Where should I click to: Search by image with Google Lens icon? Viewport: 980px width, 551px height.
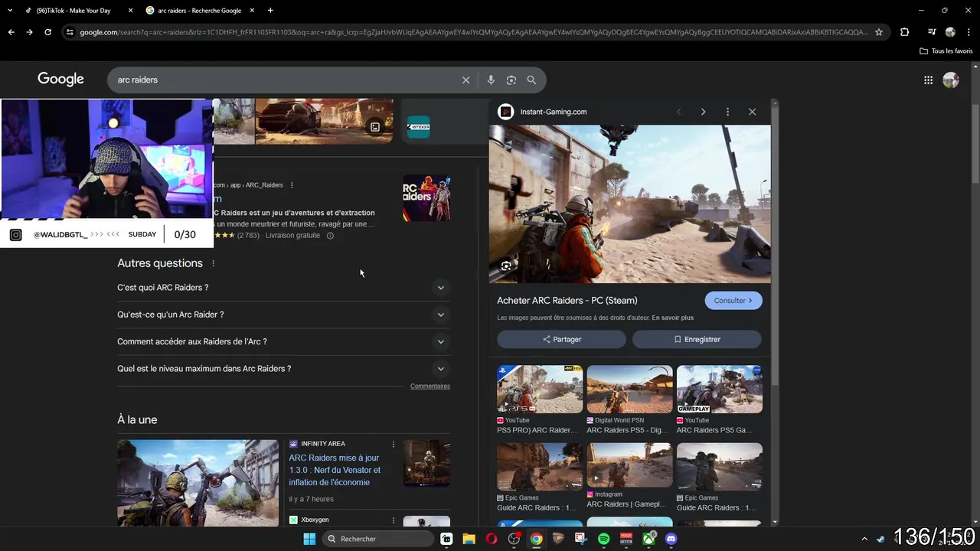(x=511, y=80)
